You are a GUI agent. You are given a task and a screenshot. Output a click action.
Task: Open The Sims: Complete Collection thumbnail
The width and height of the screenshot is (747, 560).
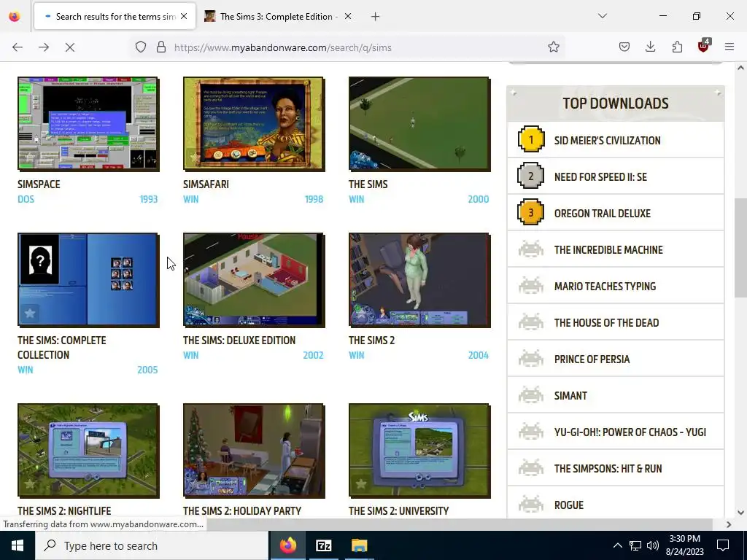coord(88,280)
